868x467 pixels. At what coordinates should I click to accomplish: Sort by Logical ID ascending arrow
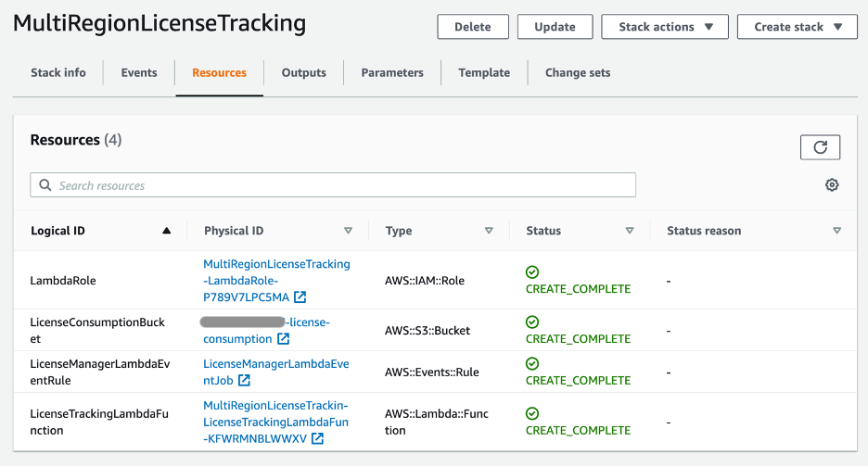(x=166, y=231)
